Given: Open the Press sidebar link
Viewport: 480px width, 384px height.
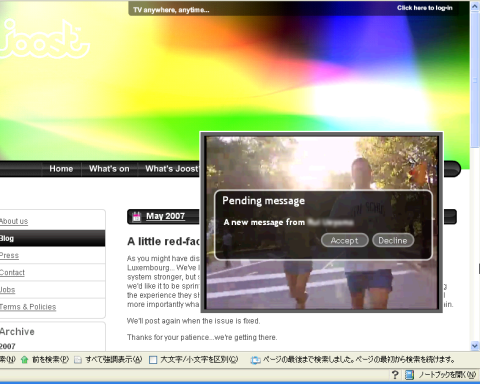Looking at the screenshot, I should point(9,256).
